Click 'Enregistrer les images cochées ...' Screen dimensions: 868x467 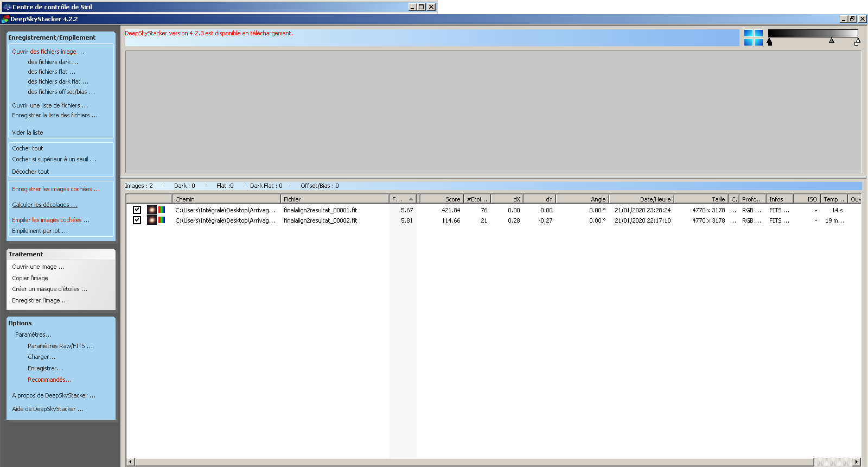(x=56, y=189)
